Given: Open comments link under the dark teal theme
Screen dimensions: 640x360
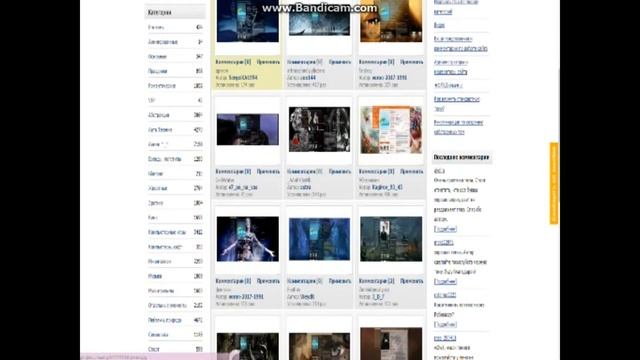Looking at the screenshot, I should click(x=377, y=281).
